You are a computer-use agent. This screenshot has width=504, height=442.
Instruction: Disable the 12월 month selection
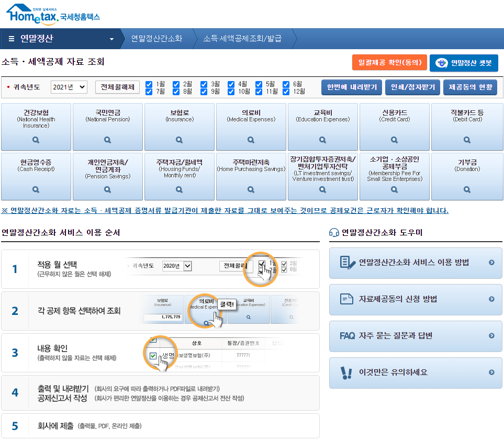[x=286, y=90]
